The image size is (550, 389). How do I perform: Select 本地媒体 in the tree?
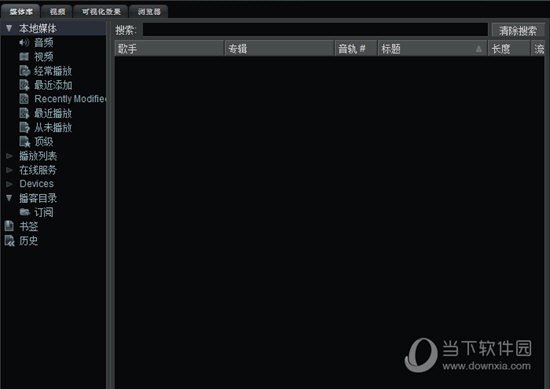pos(38,28)
